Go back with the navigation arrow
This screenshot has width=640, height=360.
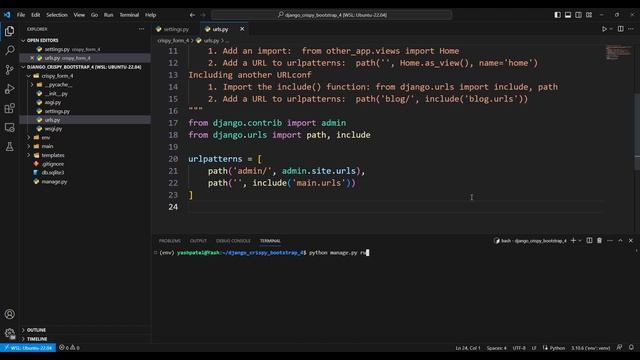click(192, 15)
